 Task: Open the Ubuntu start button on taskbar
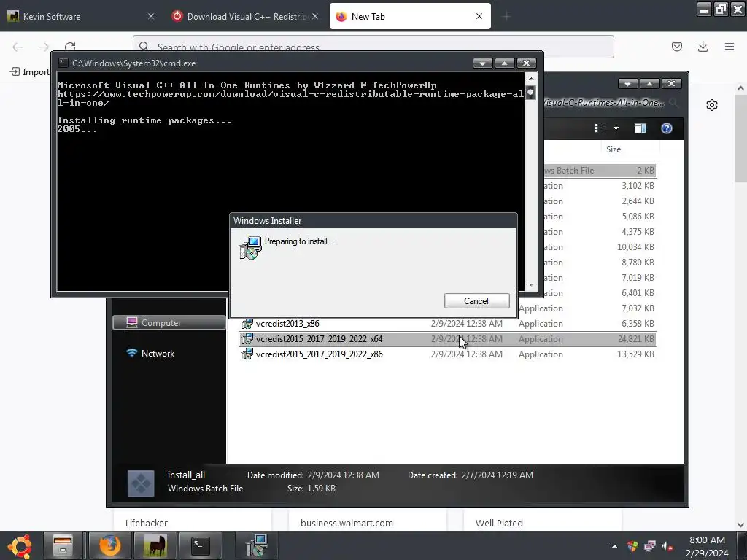pos(20,546)
